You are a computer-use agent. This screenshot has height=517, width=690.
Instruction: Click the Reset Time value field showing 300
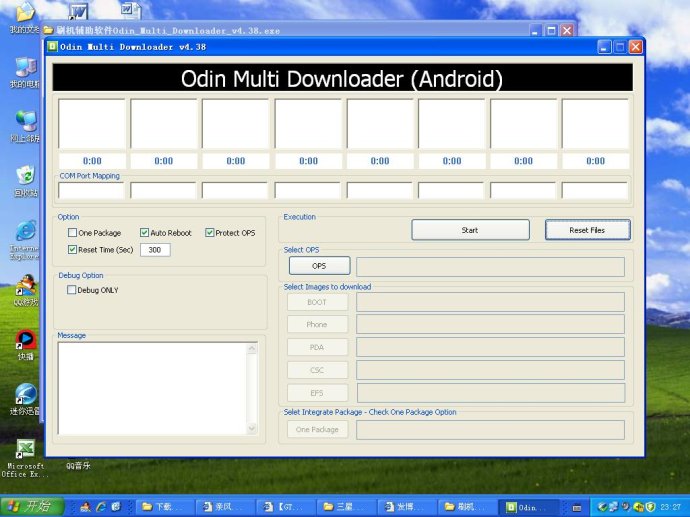(x=155, y=250)
